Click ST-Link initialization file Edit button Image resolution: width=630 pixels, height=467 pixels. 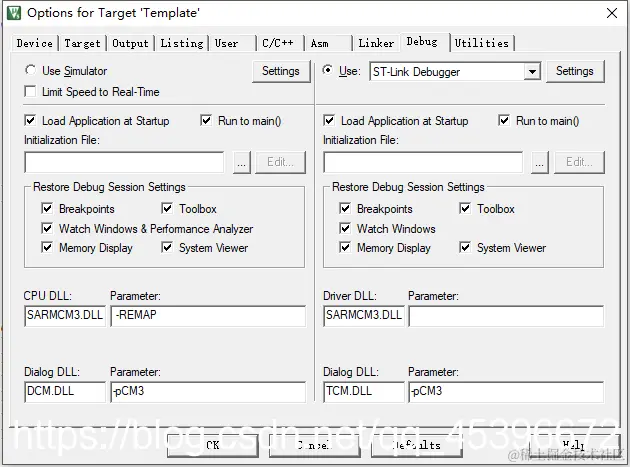coord(579,162)
